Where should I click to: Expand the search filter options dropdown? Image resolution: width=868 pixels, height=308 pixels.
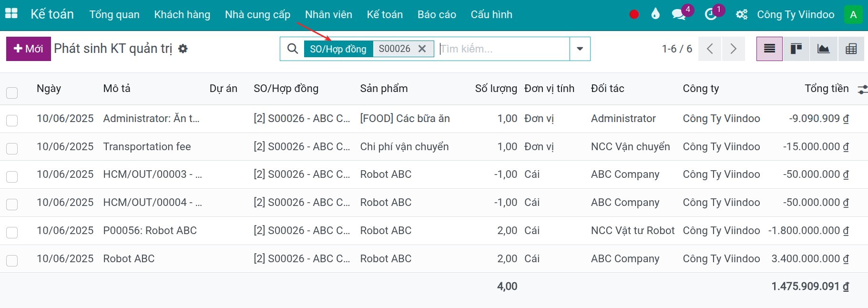[x=580, y=49]
